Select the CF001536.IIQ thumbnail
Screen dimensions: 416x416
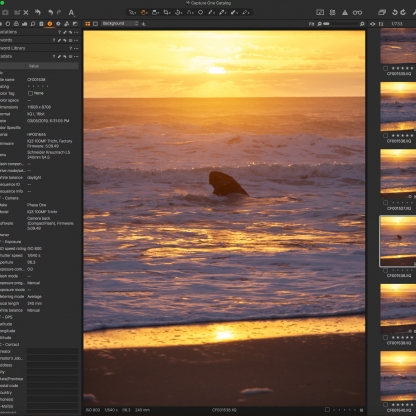pyautogui.click(x=398, y=107)
